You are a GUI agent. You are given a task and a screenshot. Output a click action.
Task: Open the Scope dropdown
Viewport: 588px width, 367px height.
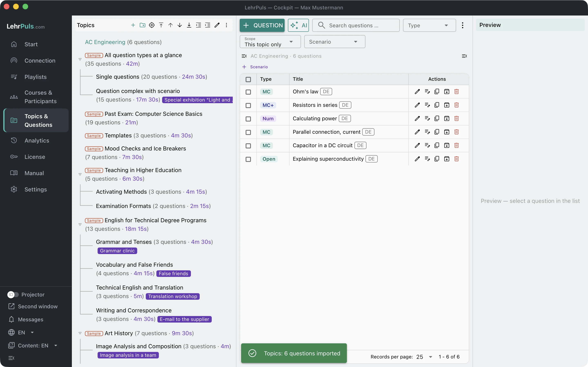click(270, 42)
